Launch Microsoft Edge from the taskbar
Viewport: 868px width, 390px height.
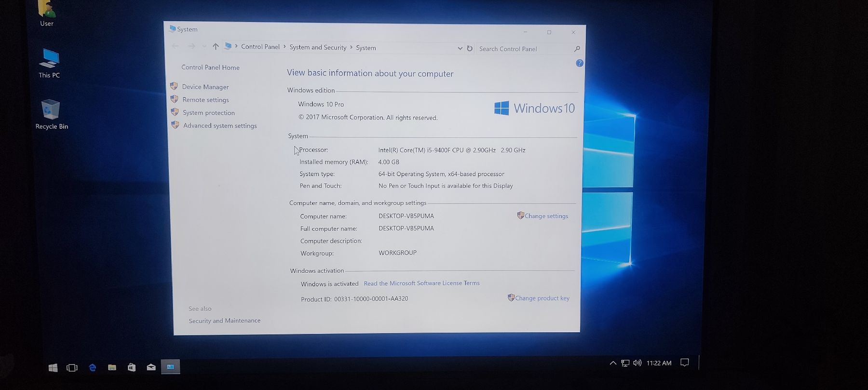point(93,367)
